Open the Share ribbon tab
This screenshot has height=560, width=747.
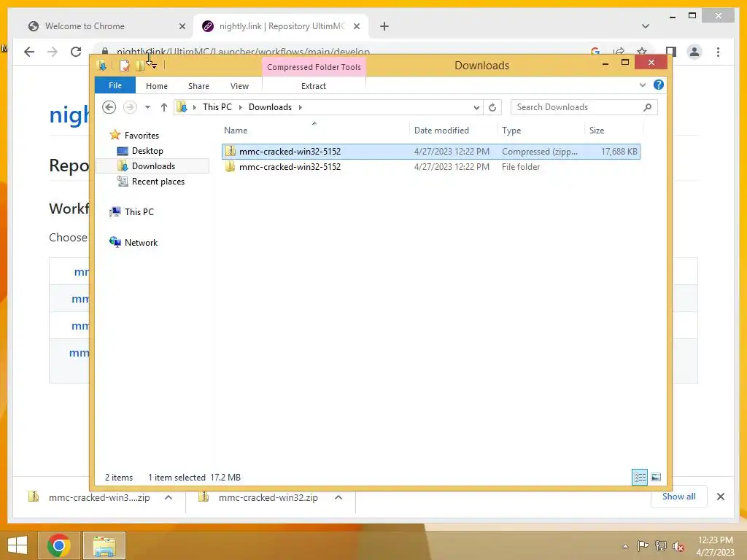tap(198, 86)
